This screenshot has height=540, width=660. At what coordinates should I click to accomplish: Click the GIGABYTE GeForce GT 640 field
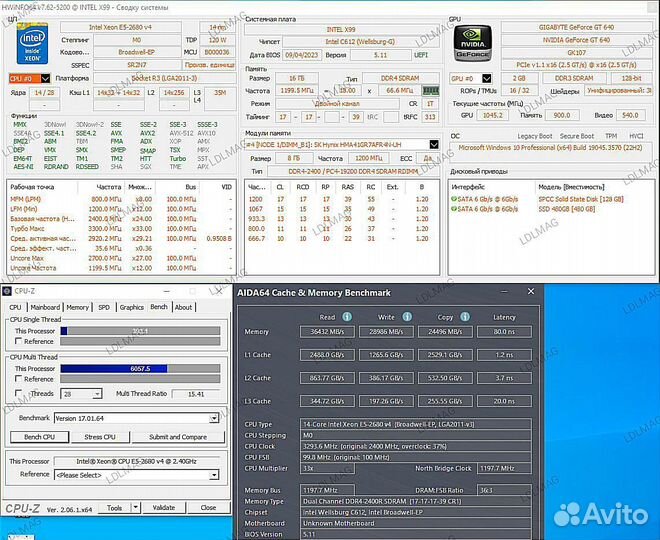(x=576, y=27)
